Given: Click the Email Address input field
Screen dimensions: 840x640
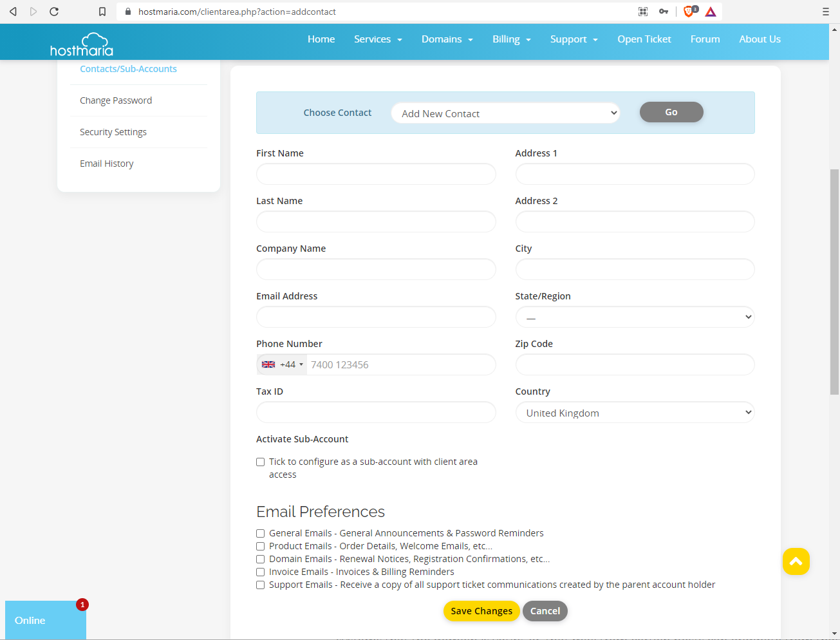Looking at the screenshot, I should click(x=376, y=317).
